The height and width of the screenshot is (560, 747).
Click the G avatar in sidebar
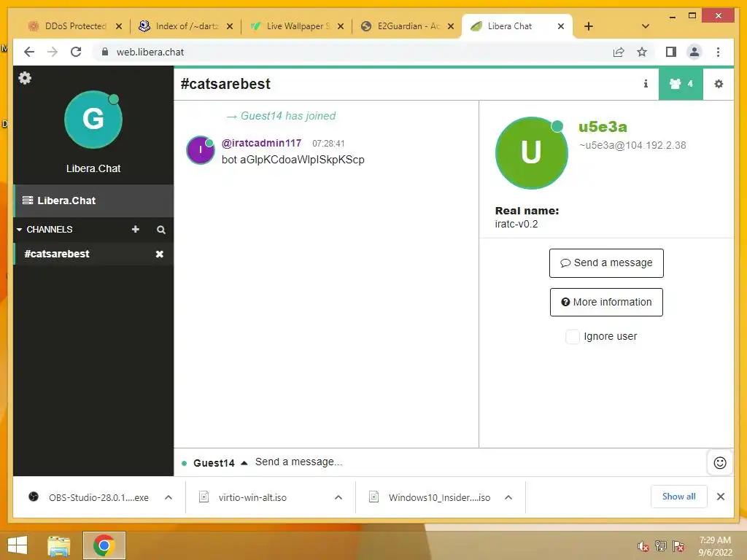93,120
